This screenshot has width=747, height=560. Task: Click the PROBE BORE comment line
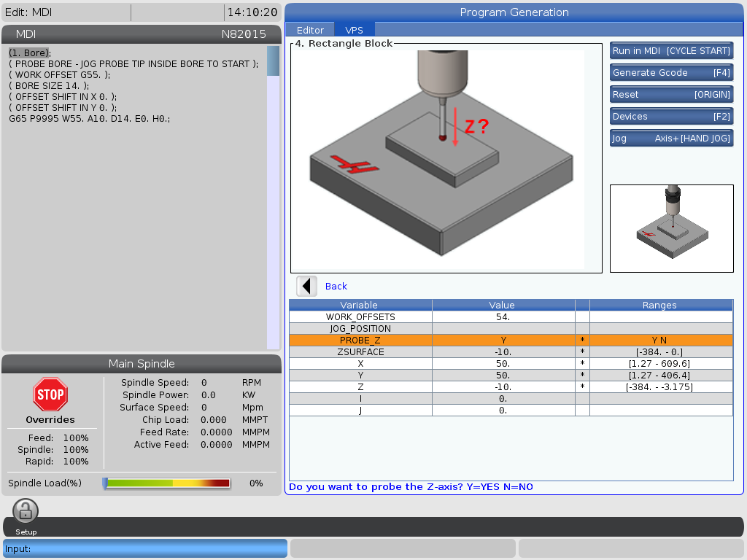(134, 64)
